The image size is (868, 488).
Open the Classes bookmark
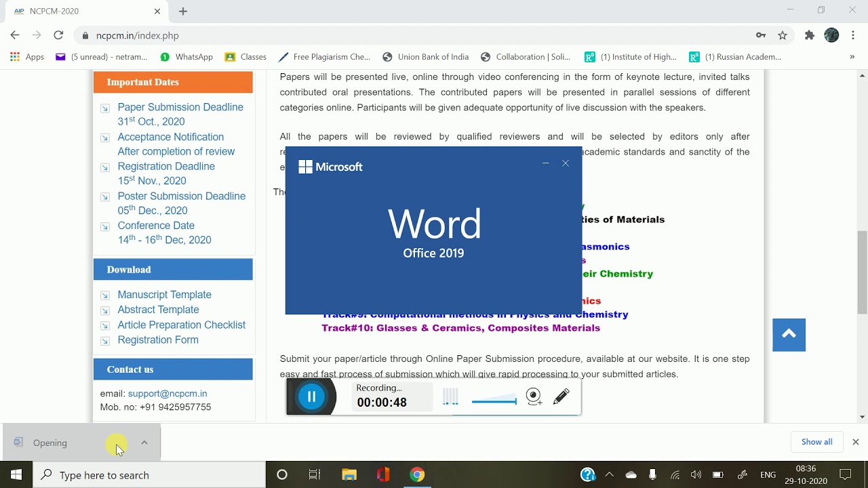(x=245, y=57)
